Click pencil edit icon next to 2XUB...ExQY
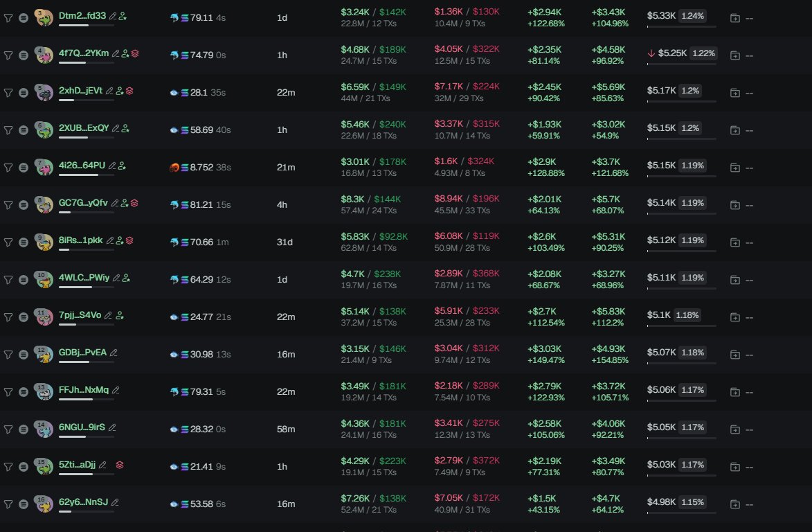 click(x=116, y=128)
